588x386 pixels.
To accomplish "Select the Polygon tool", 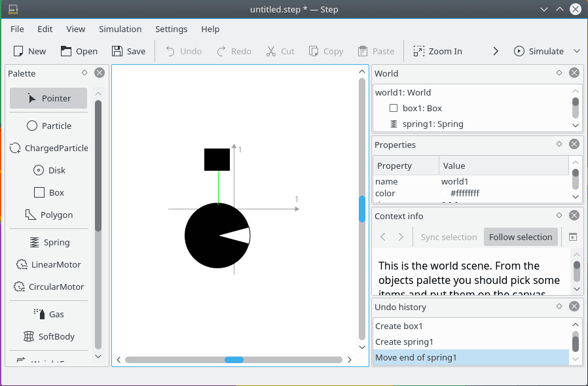I will point(48,215).
